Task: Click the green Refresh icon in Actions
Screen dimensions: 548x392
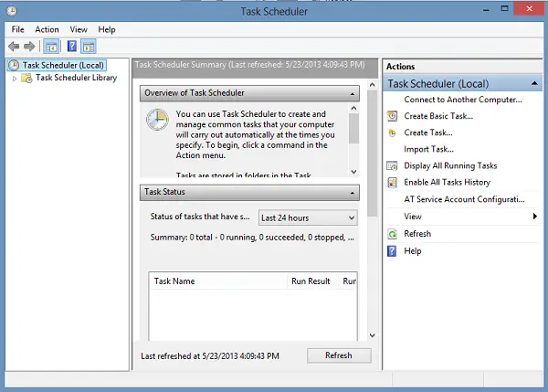Action: click(392, 234)
